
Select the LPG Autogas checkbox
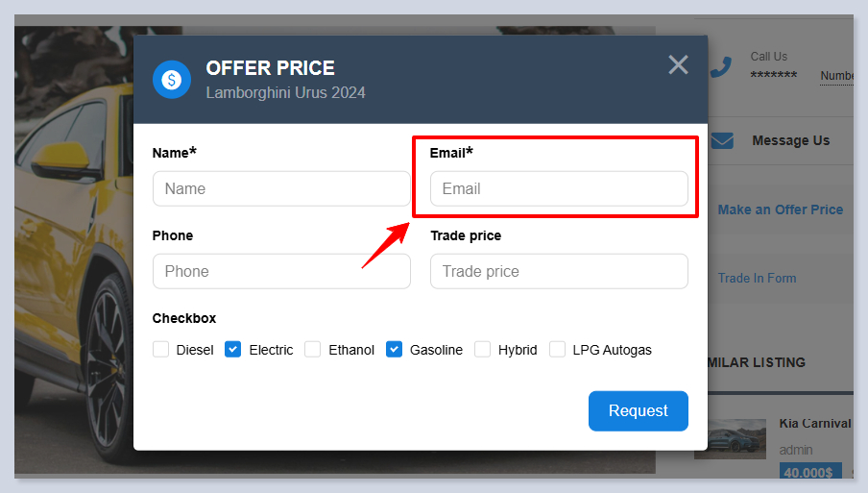[x=557, y=350]
